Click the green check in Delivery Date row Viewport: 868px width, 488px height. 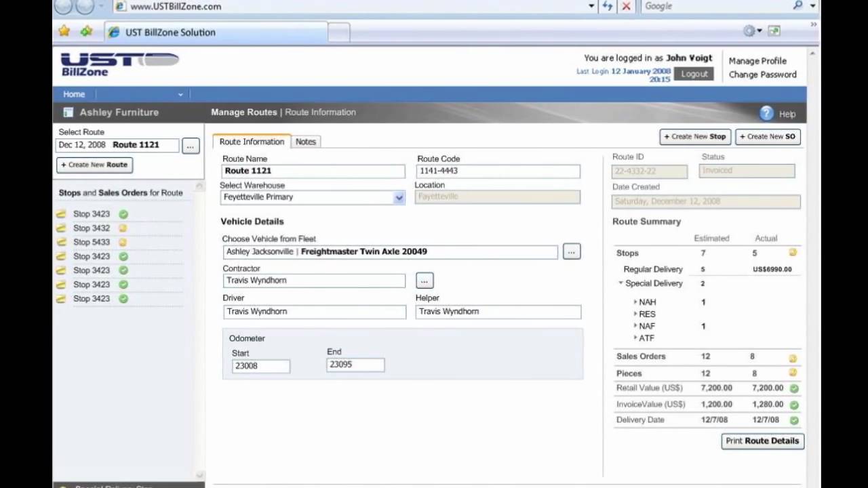click(794, 420)
